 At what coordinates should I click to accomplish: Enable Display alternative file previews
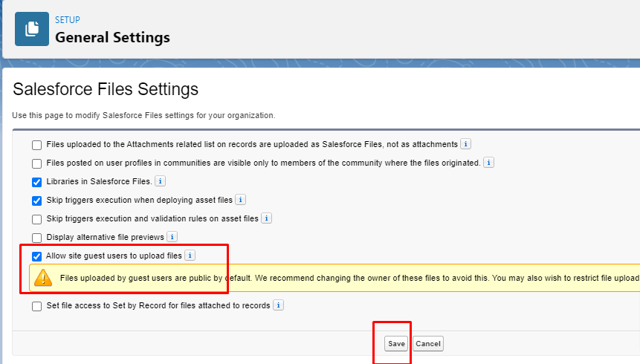tap(36, 238)
